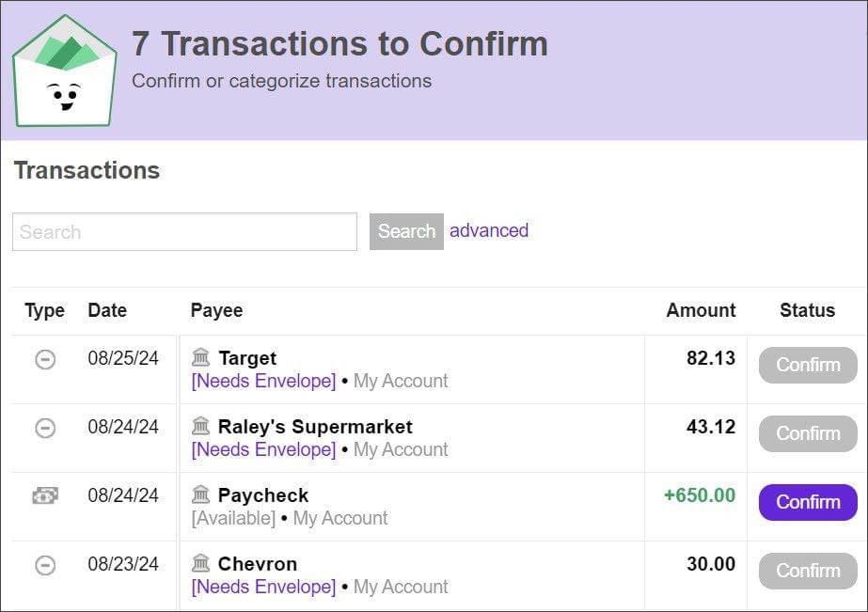The width and height of the screenshot is (868, 612).
Task: Click the expense icon beside Raley's Supermarket
Action: click(x=45, y=428)
